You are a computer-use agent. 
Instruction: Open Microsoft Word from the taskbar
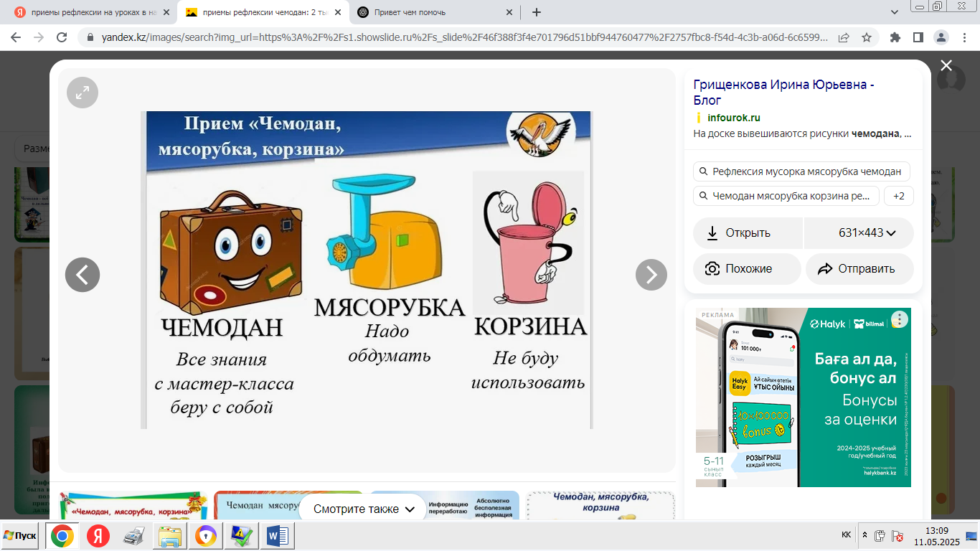tap(276, 536)
